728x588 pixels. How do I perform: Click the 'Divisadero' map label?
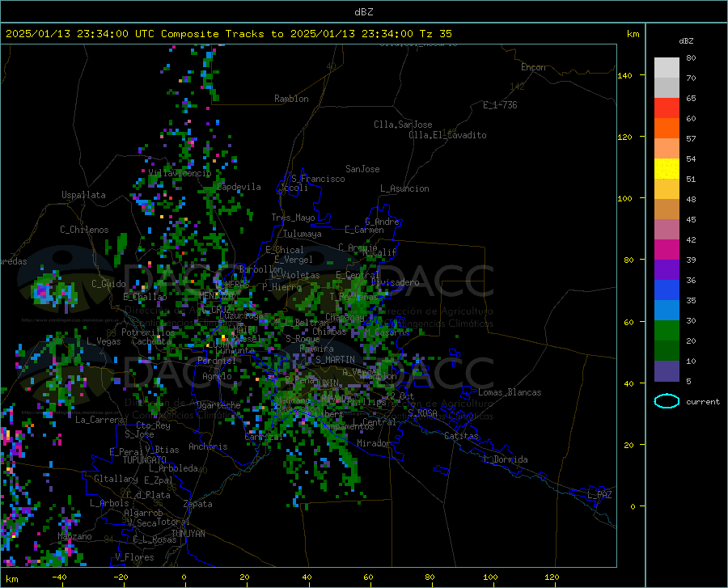point(395,282)
